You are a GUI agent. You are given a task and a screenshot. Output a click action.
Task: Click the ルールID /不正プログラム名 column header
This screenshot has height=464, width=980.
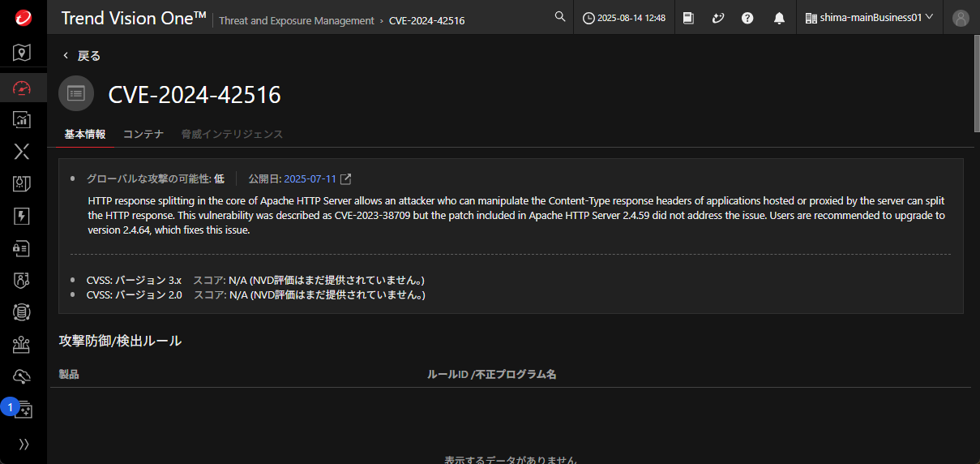[x=492, y=375]
